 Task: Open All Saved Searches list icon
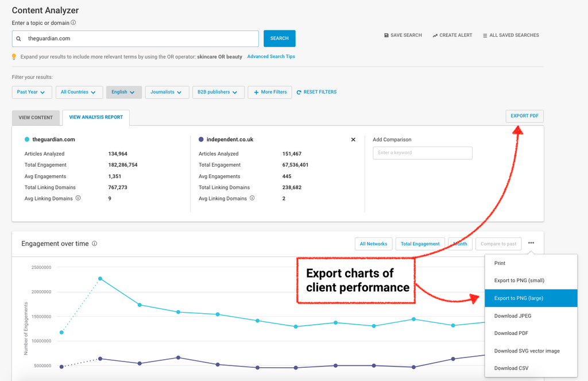point(485,36)
